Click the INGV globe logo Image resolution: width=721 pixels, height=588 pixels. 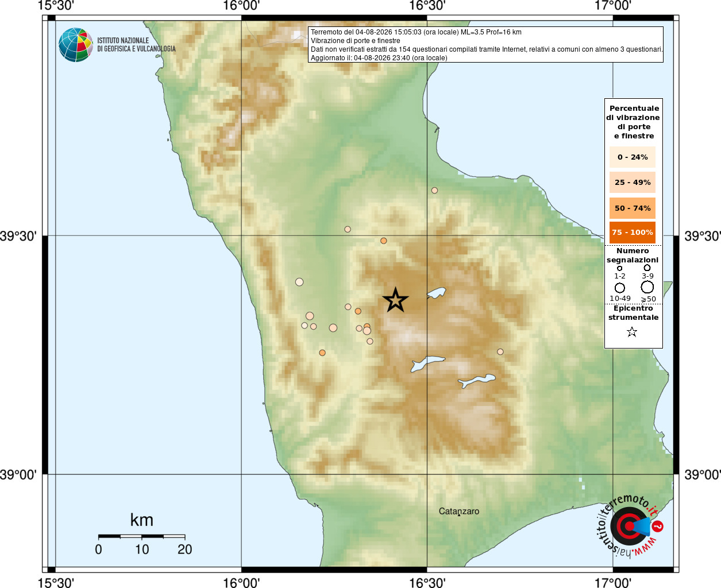(x=76, y=45)
